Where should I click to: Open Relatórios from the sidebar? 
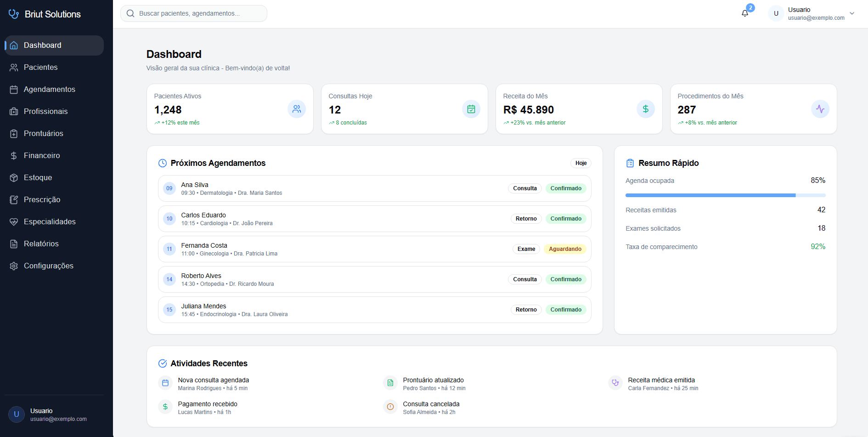point(41,244)
